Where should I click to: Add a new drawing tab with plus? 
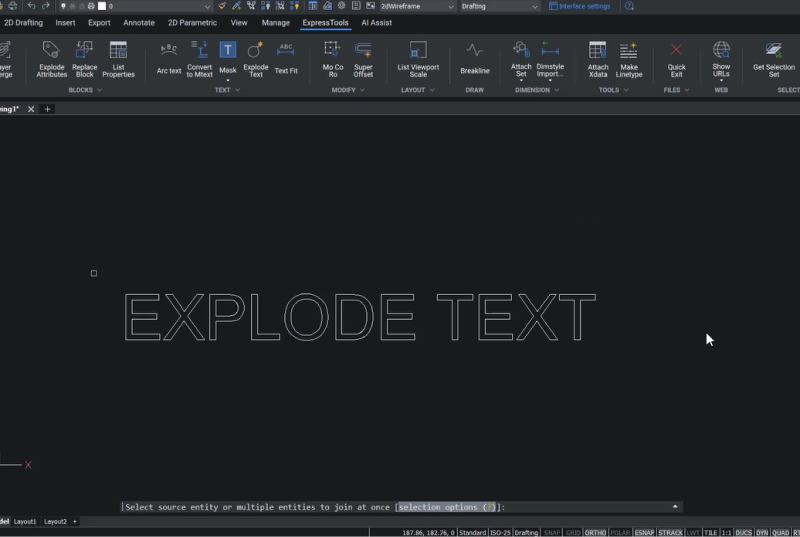point(47,109)
